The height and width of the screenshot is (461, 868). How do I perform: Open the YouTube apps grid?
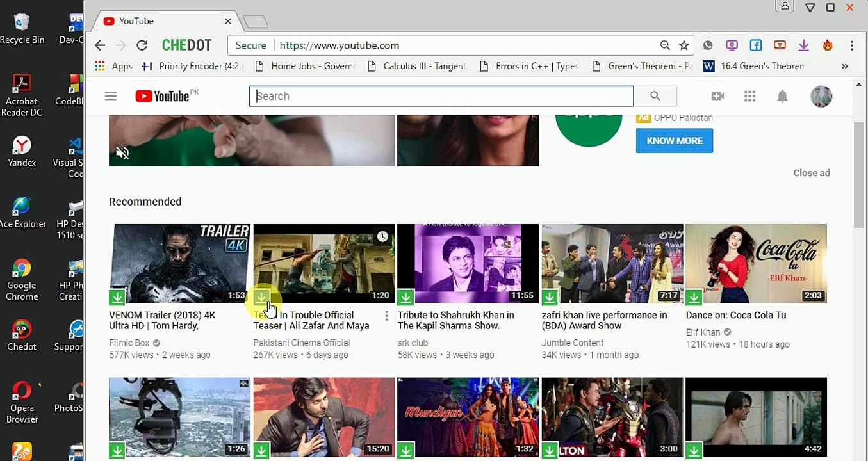click(x=750, y=96)
